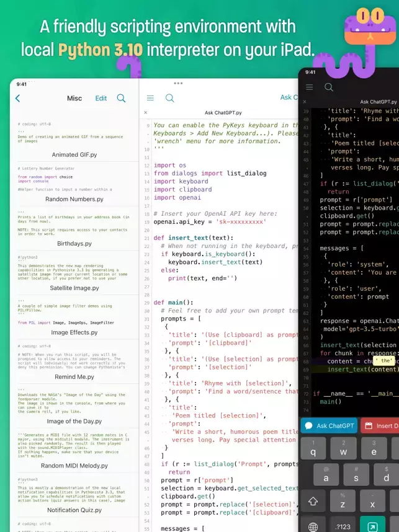Open Random MIDI Melody.py script
The image size is (399, 532).
[74, 466]
